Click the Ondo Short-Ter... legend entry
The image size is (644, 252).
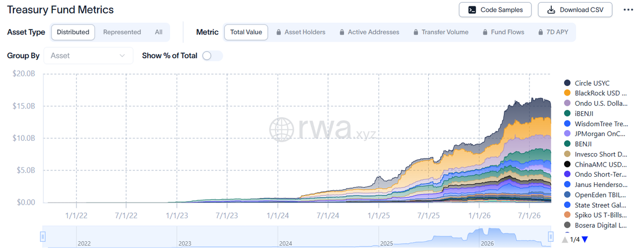596,174
